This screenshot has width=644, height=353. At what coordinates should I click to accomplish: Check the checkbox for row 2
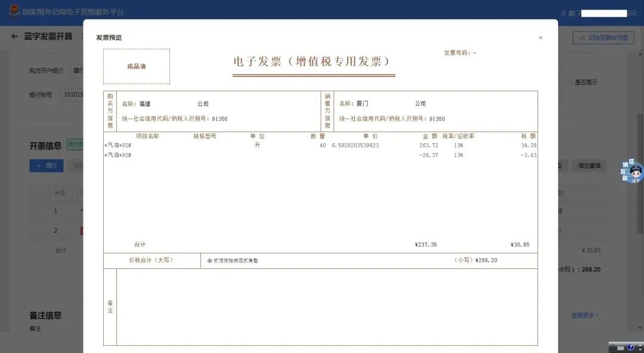(x=40, y=231)
